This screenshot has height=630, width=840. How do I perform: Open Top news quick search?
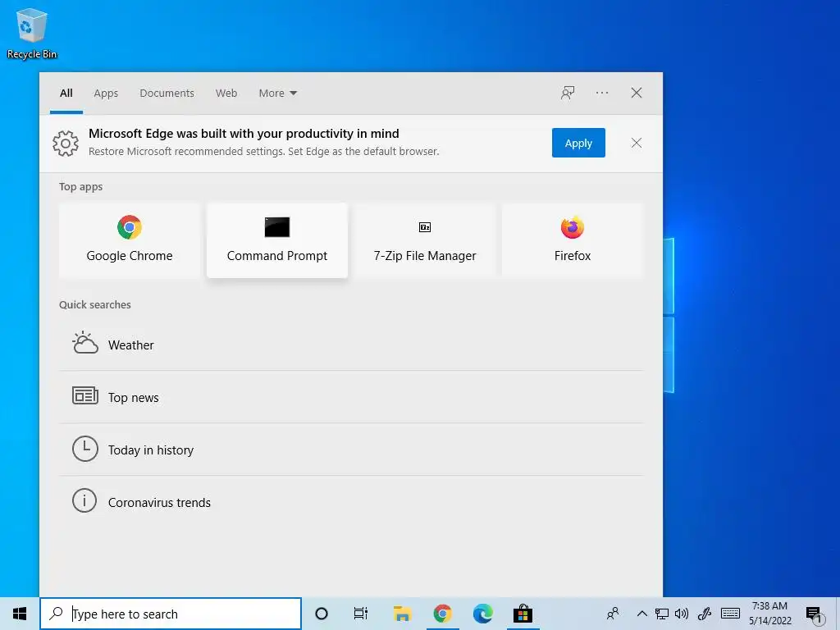[x=351, y=397]
